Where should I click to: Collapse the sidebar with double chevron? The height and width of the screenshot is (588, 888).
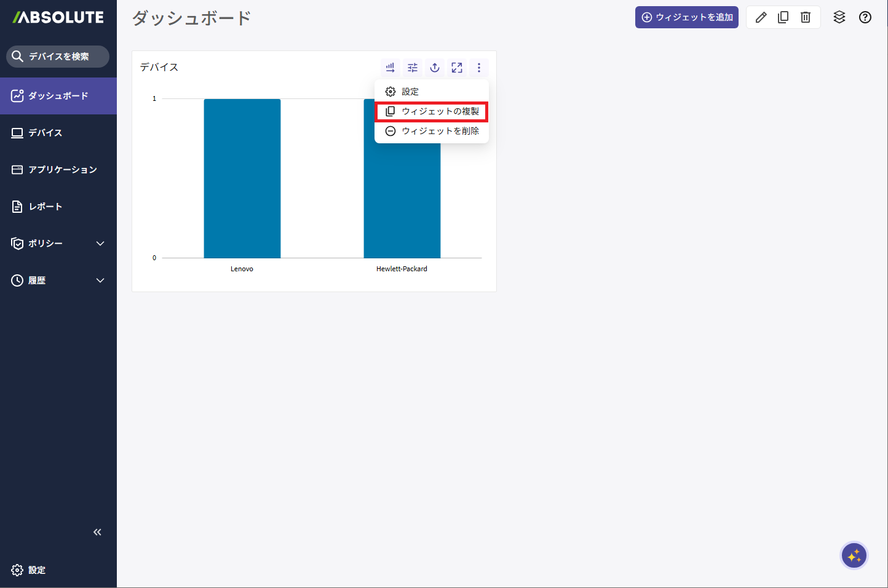[x=97, y=532]
